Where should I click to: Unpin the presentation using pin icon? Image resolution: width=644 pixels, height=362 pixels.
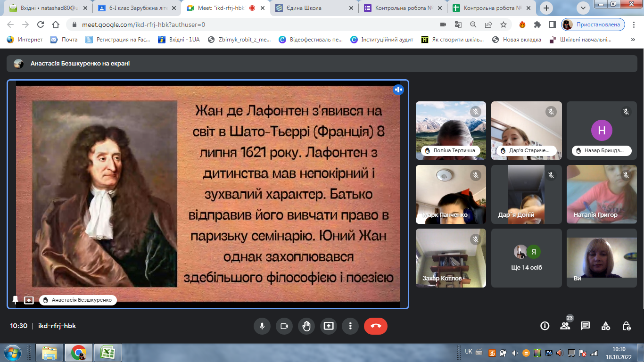16,300
